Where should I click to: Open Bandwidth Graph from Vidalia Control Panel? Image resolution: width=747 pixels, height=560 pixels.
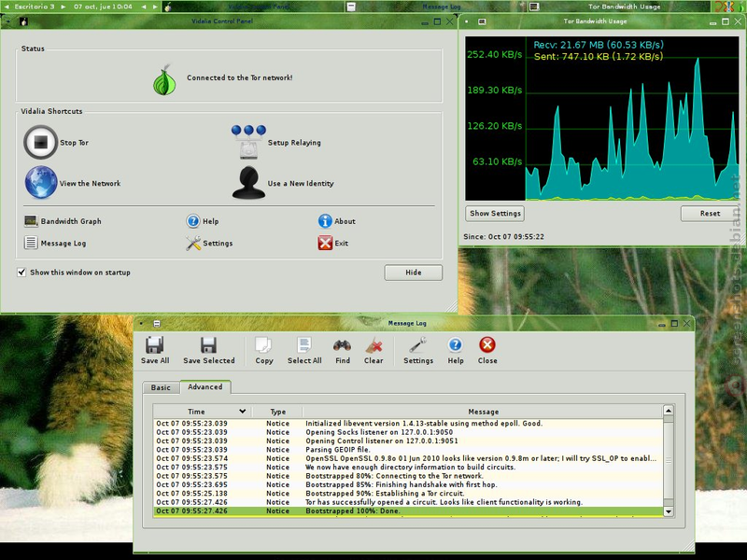tap(63, 221)
